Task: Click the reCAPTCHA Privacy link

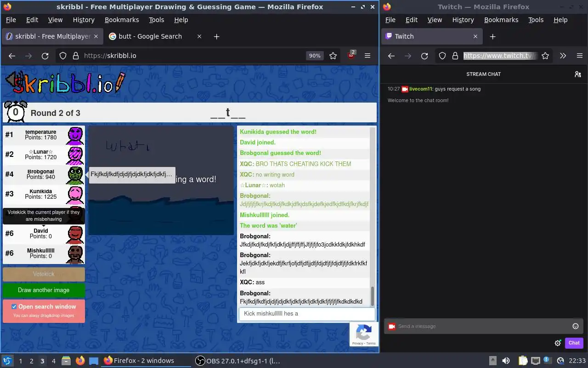Action: [357, 343]
